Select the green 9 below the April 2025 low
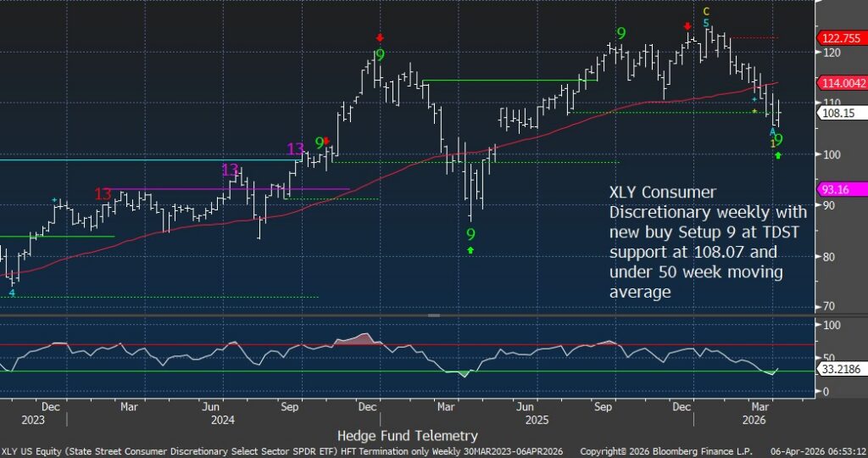Screen dimensions: 868x458 [471, 233]
